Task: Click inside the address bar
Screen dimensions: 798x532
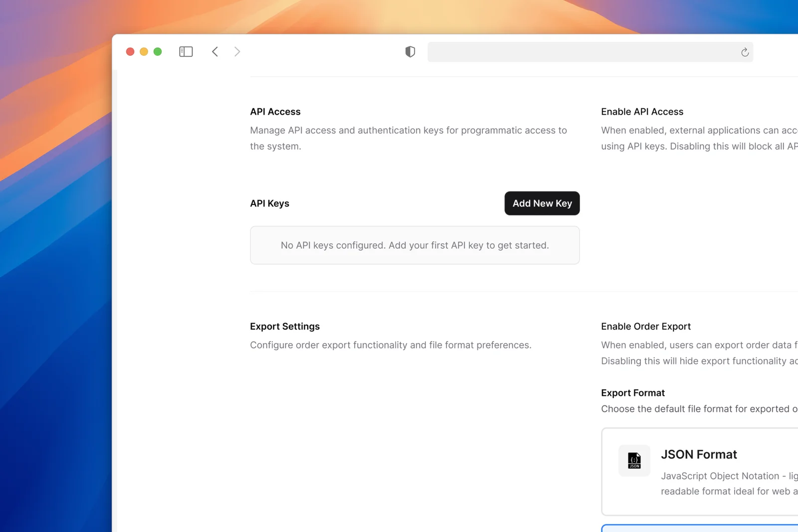Action: click(x=589, y=51)
